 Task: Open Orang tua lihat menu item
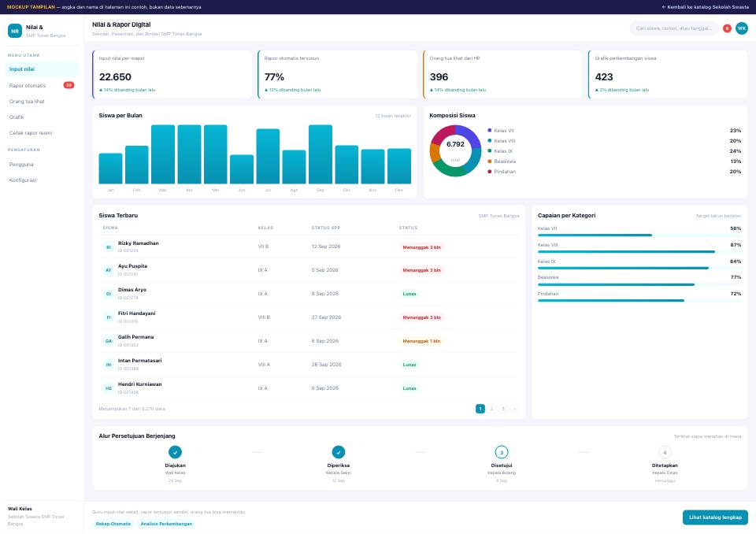42,102
